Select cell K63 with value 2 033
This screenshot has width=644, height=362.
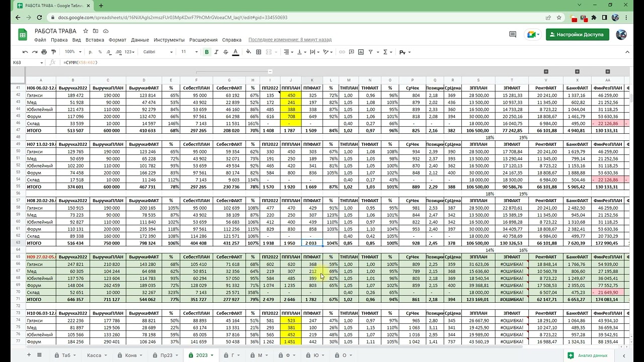tap(312, 243)
